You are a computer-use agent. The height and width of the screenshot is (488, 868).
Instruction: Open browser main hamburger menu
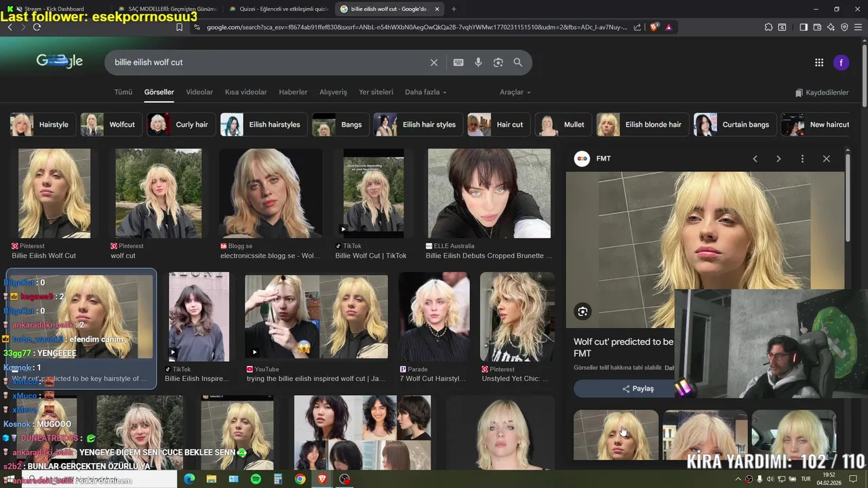pyautogui.click(x=859, y=27)
